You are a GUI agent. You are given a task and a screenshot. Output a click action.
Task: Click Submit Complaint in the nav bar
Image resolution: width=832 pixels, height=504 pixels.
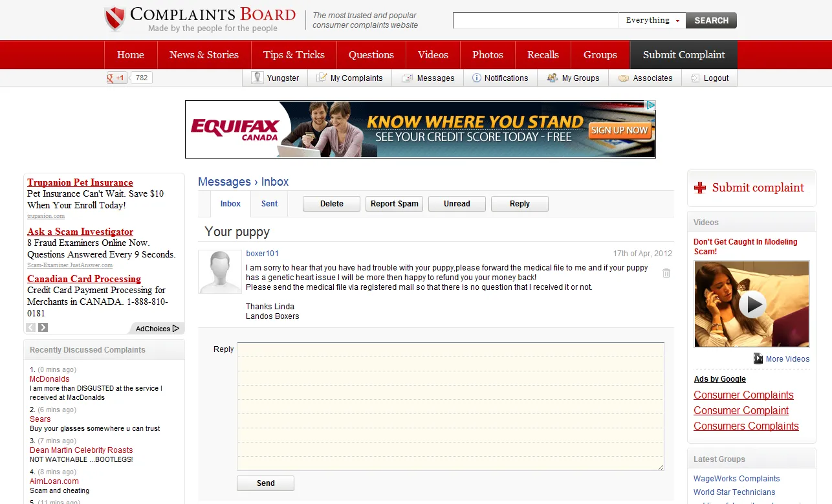coord(684,55)
